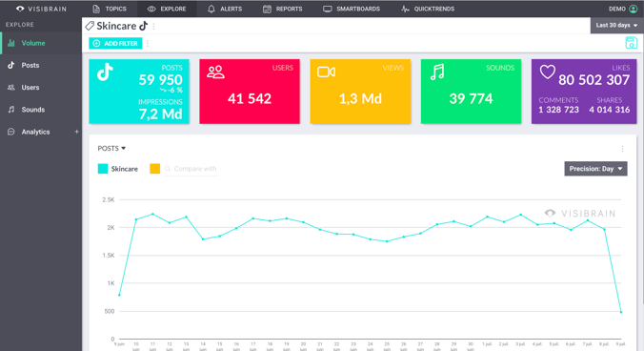Image resolution: width=644 pixels, height=351 pixels.
Task: Click the TikTok icon beside sidebar Posts
Action: pos(11,65)
